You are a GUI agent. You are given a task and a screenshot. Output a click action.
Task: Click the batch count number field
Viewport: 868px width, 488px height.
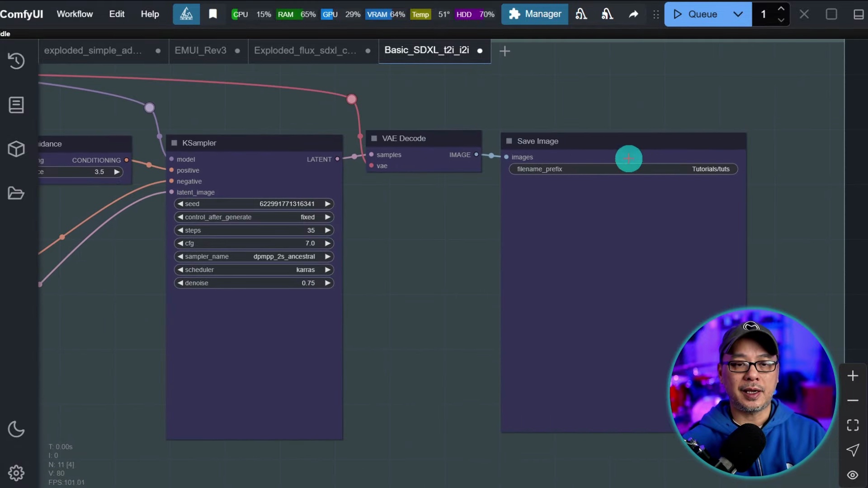[x=764, y=14]
